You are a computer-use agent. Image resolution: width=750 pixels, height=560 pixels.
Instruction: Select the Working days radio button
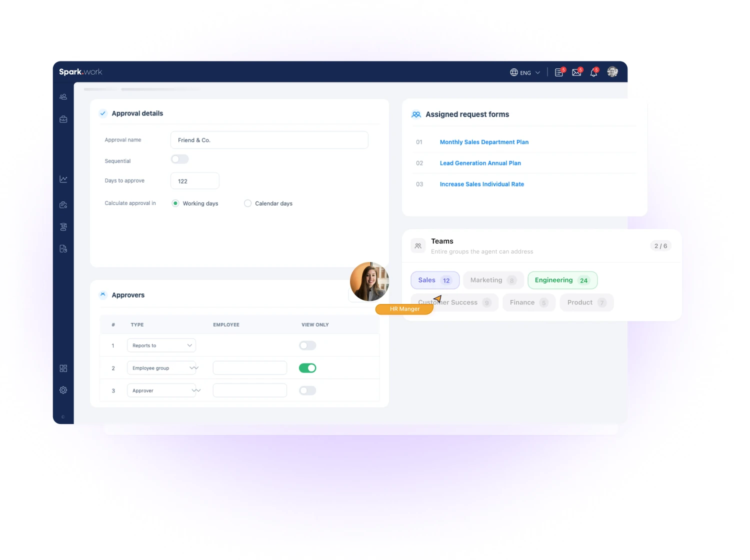click(x=175, y=203)
